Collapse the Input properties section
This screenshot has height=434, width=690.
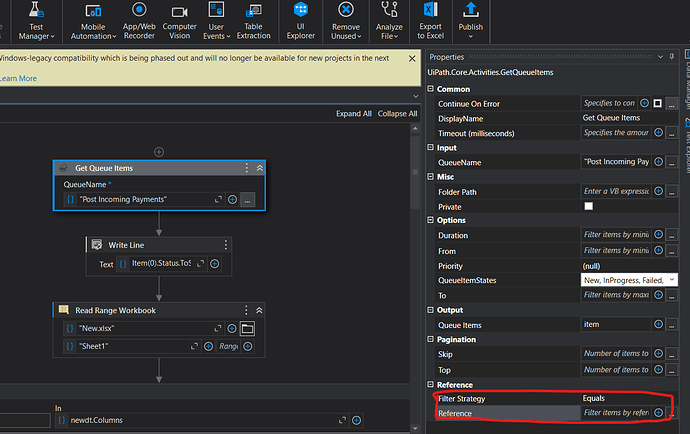point(430,147)
